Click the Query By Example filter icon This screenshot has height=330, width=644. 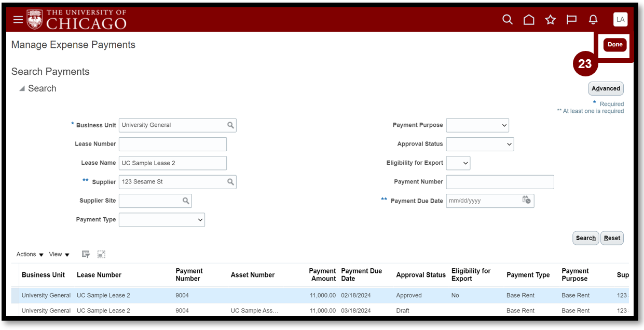(x=86, y=255)
